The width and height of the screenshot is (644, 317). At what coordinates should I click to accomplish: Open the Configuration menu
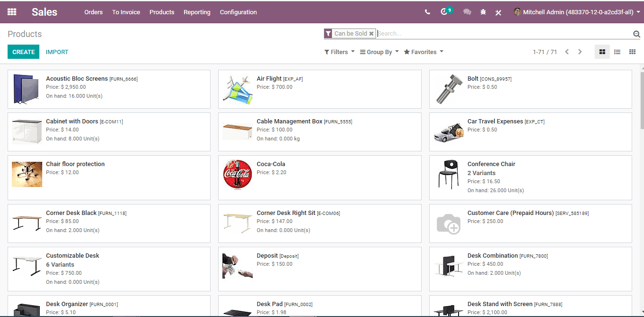(x=238, y=12)
